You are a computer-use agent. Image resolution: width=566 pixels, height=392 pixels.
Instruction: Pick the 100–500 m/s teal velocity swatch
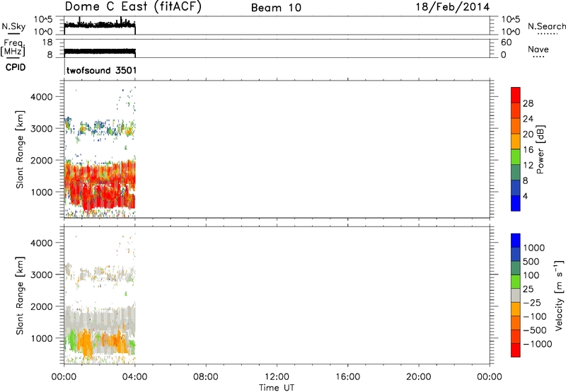click(x=516, y=268)
